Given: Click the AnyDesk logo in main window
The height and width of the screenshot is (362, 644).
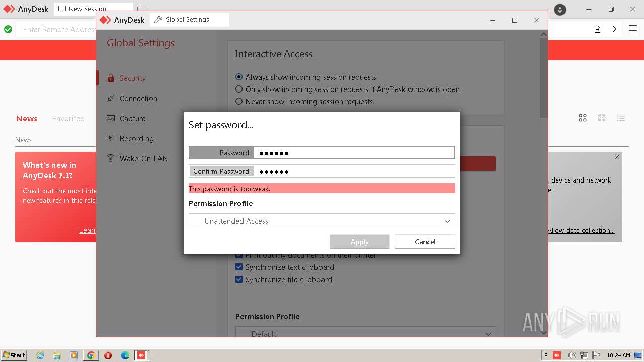Looking at the screenshot, I should (x=9, y=9).
